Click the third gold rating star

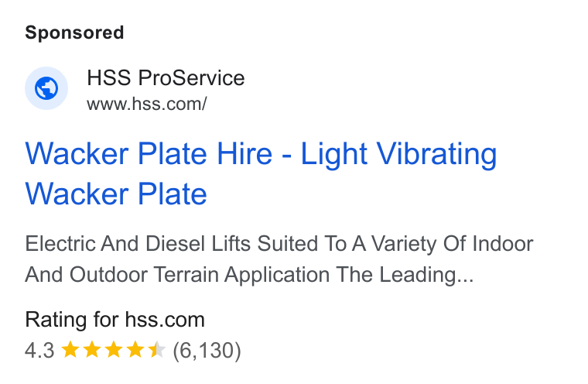pyautogui.click(x=114, y=350)
